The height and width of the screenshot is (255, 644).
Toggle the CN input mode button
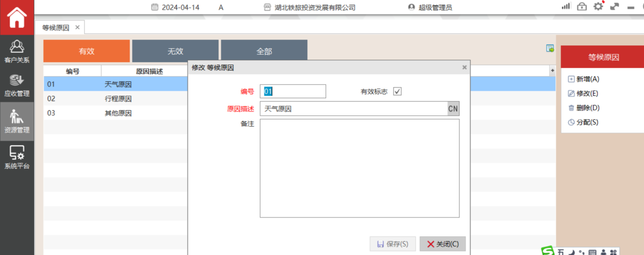(x=453, y=109)
